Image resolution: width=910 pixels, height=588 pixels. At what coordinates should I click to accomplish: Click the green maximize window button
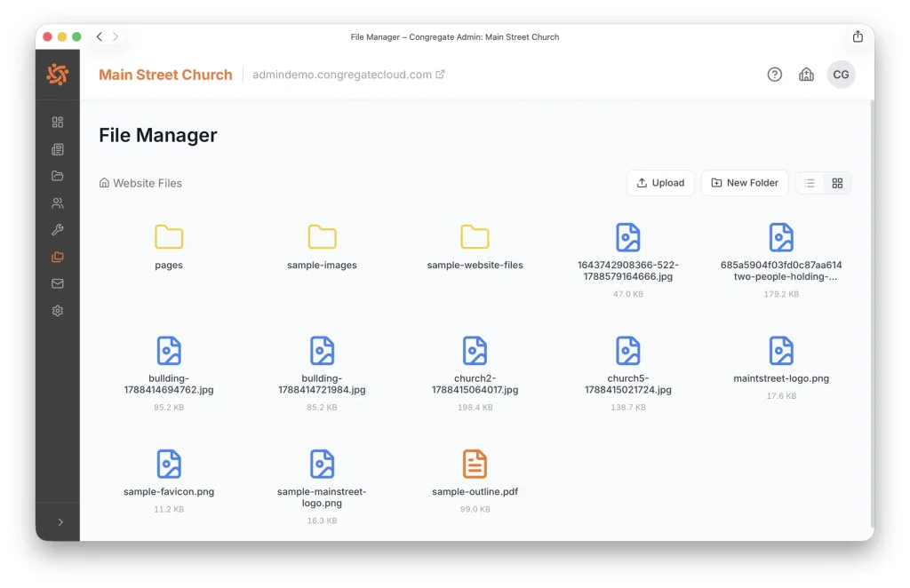click(x=76, y=36)
